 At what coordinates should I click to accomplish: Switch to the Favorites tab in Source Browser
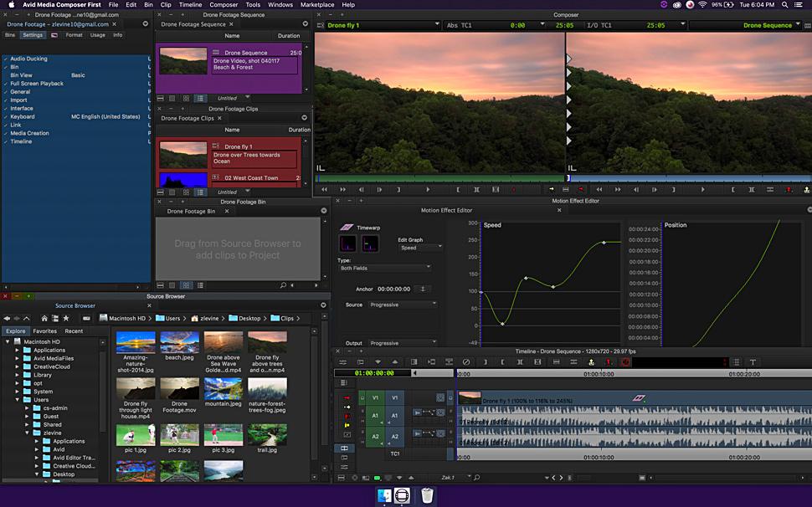click(45, 331)
